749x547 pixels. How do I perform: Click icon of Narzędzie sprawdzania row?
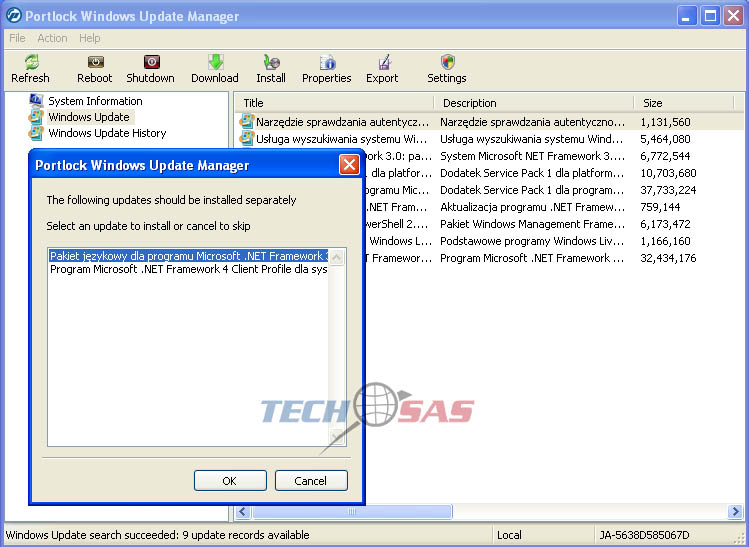(x=246, y=121)
